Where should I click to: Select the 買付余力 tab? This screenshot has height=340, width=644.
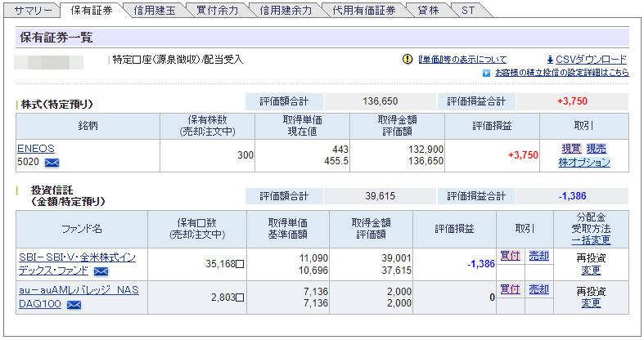tap(218, 11)
